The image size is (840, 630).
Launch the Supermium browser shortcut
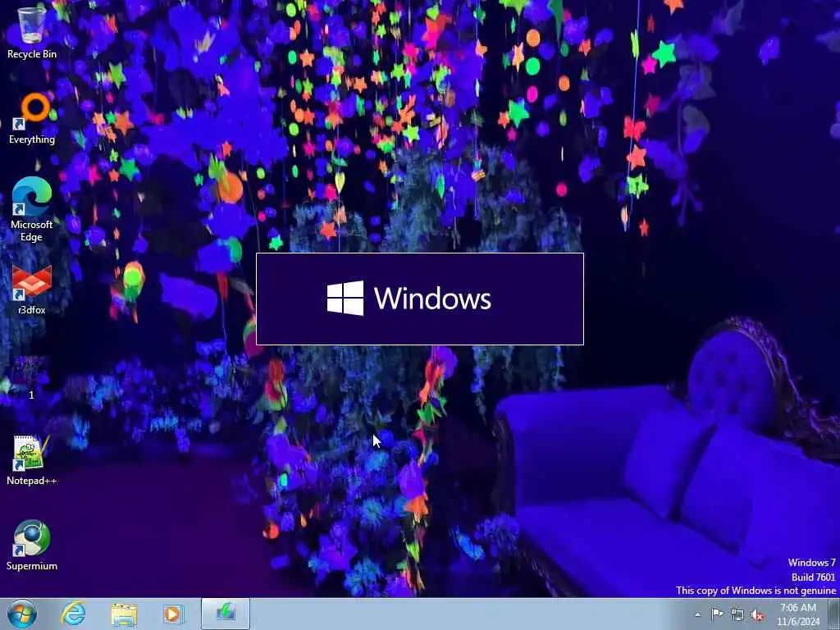point(32,546)
